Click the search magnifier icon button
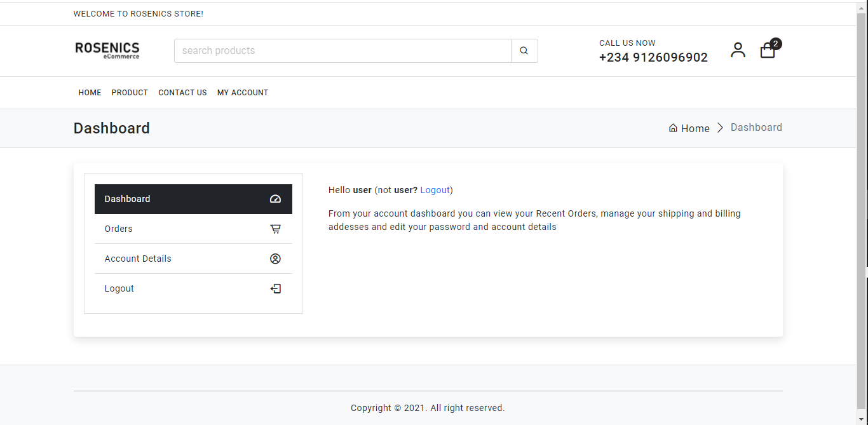This screenshot has width=868, height=425. tap(524, 51)
